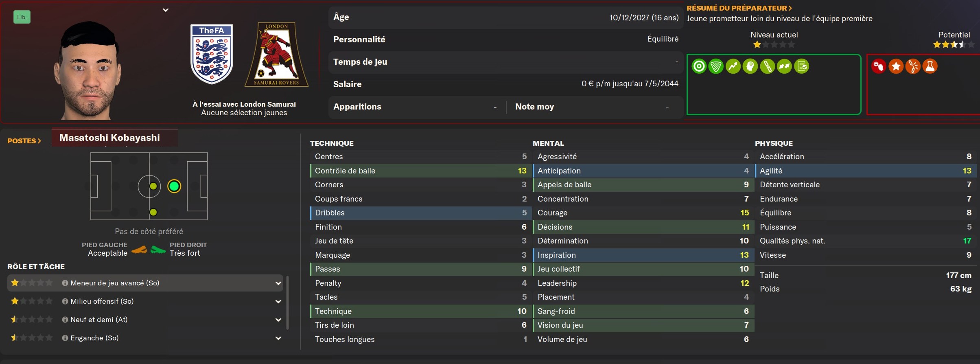
Task: Expand the Meneur de jeu avancé role dropdown
Action: 278,283
